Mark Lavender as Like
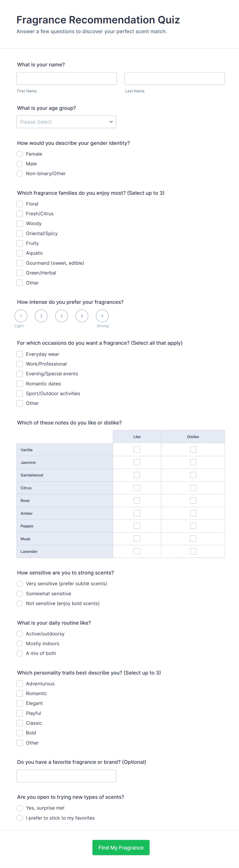Screen dimensions: 239x868 click(137, 551)
